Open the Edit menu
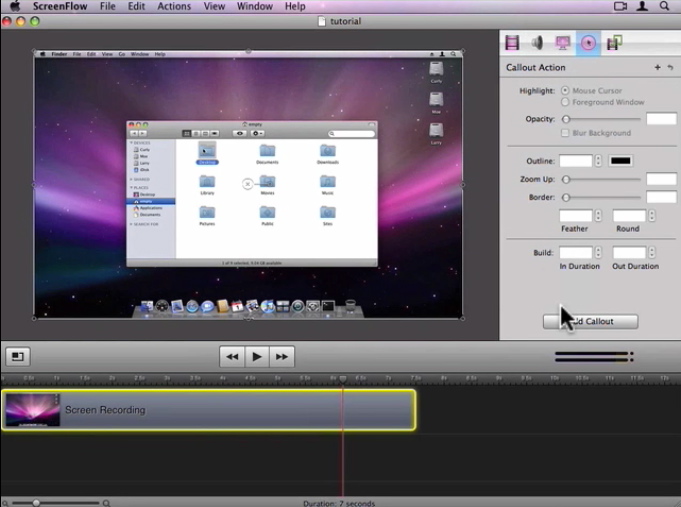 point(136,6)
